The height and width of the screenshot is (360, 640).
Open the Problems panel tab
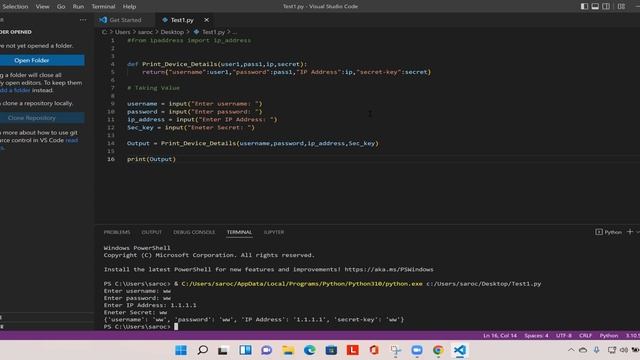[117, 232]
